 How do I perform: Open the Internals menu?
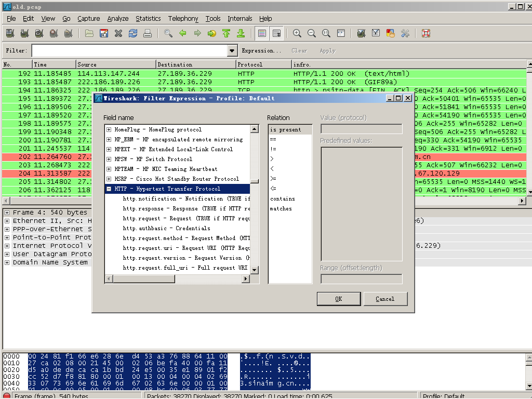point(240,18)
